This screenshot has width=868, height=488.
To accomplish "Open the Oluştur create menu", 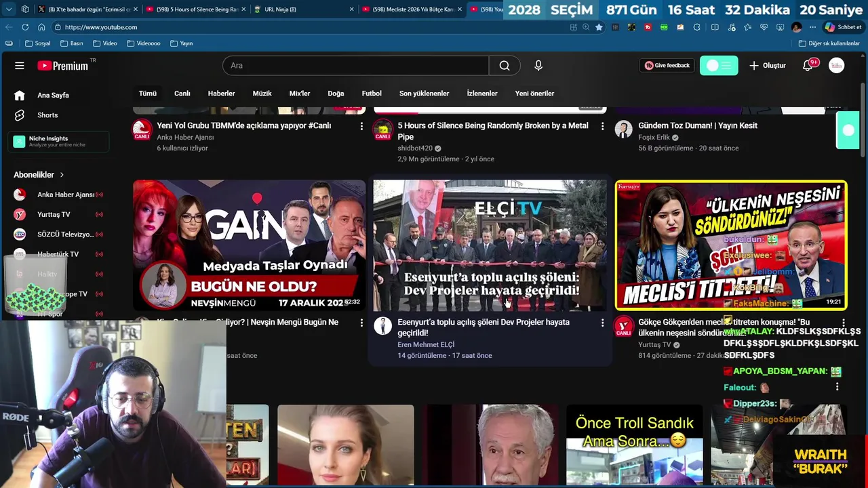I will pos(768,66).
